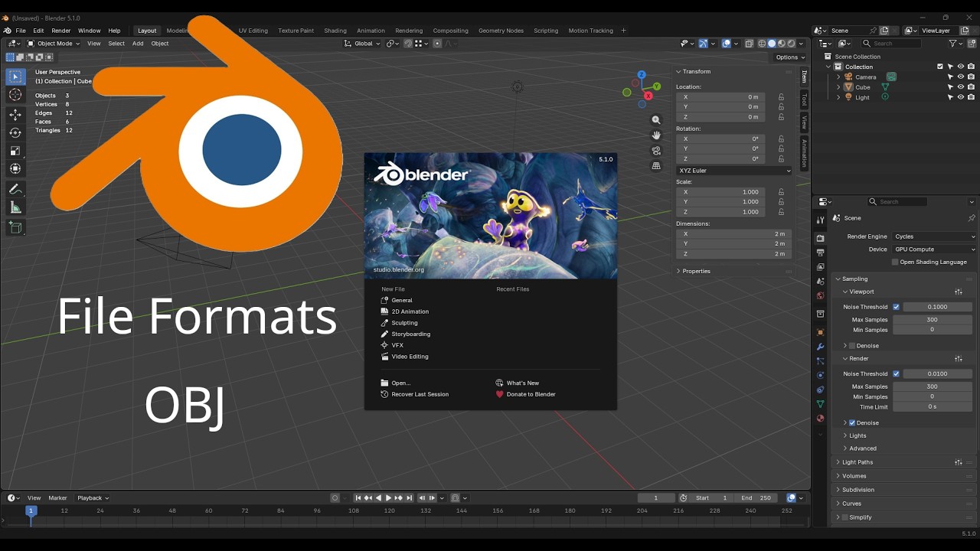The height and width of the screenshot is (551, 980).
Task: Open the Modifiers wrench properties tab
Action: click(x=820, y=347)
